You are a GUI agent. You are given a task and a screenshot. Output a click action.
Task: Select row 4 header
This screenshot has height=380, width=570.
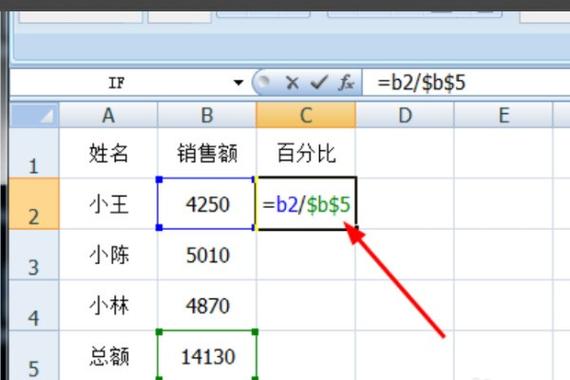[34, 305]
